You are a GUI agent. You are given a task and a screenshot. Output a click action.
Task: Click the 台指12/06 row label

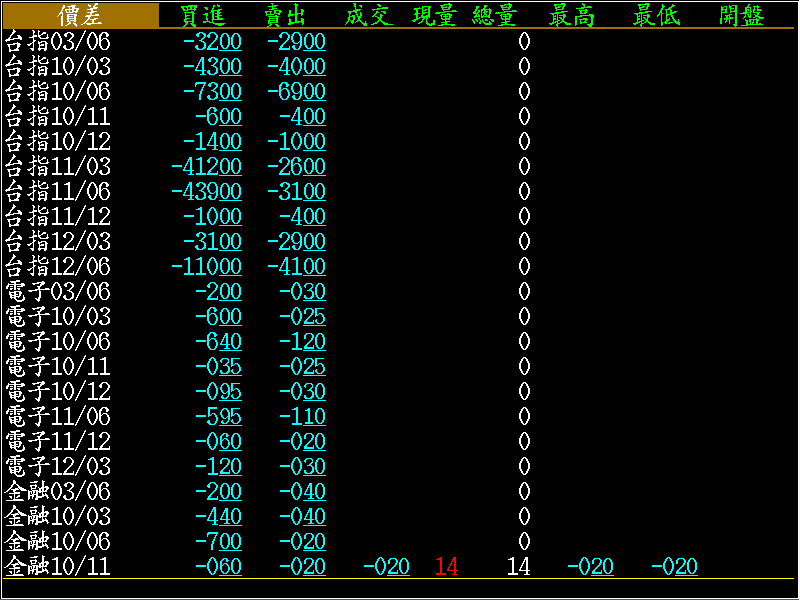point(58,267)
